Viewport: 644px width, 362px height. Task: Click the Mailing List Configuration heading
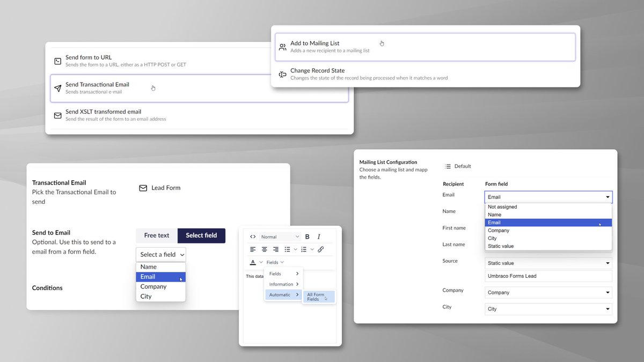point(388,162)
